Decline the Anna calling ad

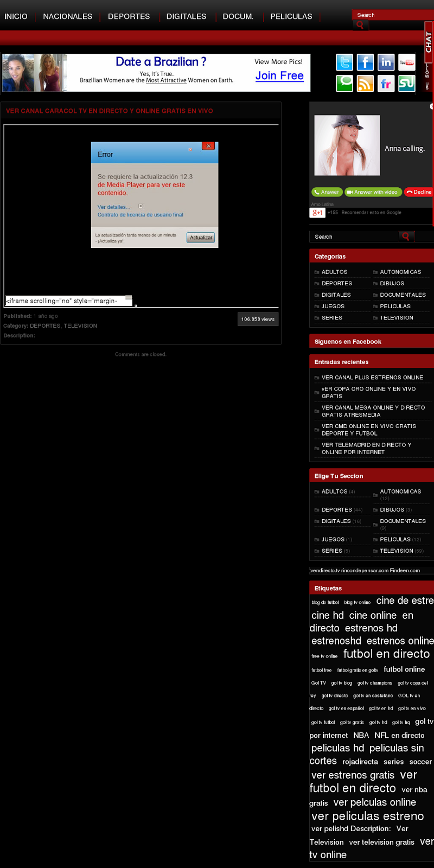pyautogui.click(x=419, y=192)
